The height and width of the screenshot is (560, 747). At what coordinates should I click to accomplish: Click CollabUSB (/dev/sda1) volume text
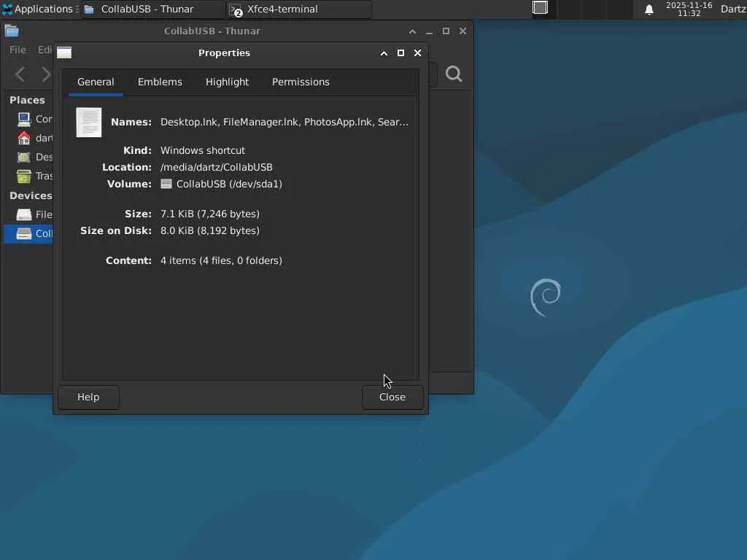[229, 184]
